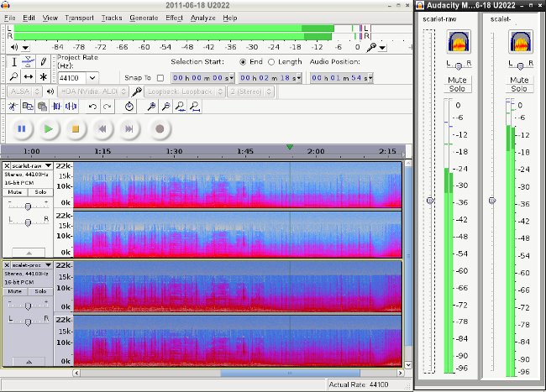546x392 pixels.
Task: Open input meter options dropdown arrow
Action: pos(382,48)
